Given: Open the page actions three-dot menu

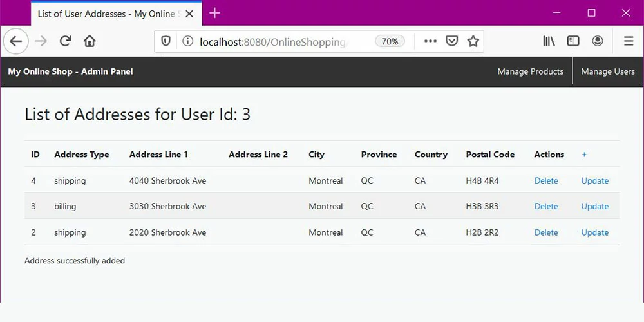Looking at the screenshot, I should pyautogui.click(x=430, y=41).
